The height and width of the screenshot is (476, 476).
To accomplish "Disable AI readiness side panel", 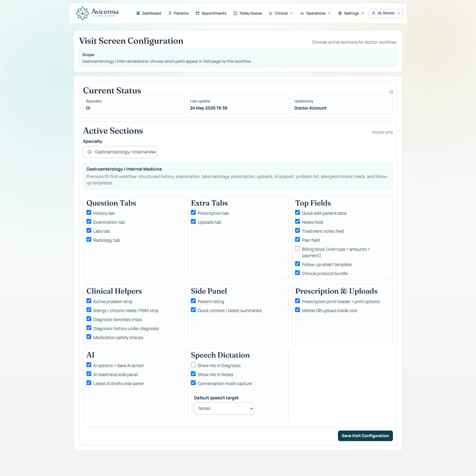I will (89, 374).
